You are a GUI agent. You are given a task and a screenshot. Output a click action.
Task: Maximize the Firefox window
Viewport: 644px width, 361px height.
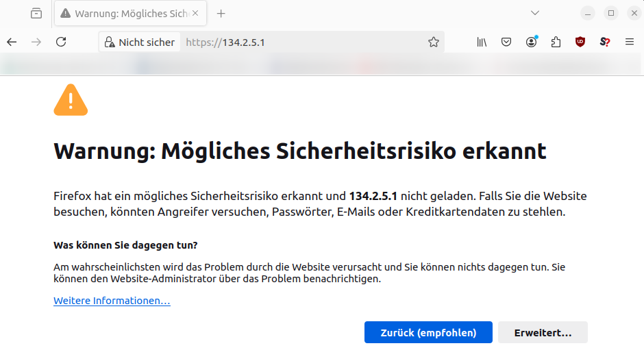tap(611, 14)
